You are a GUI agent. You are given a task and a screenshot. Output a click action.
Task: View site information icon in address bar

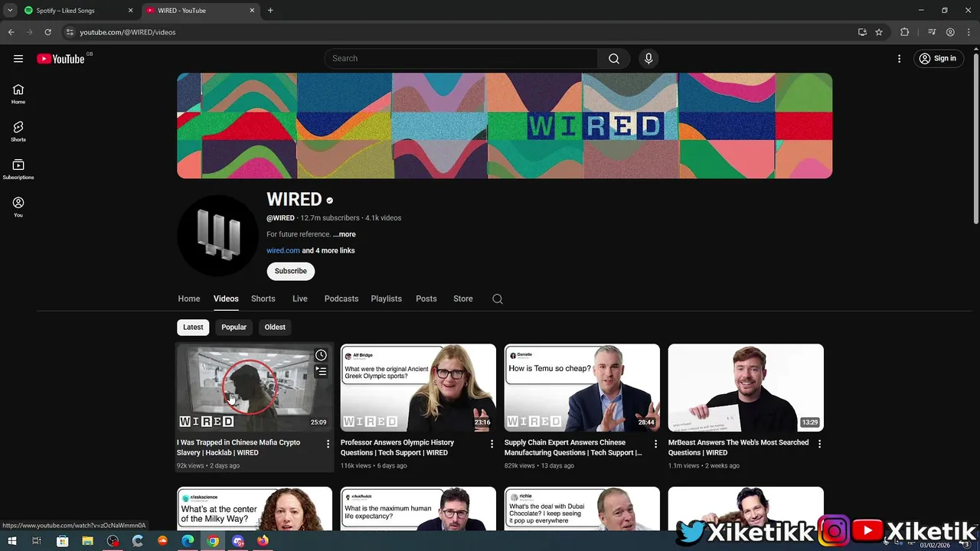[x=70, y=32]
